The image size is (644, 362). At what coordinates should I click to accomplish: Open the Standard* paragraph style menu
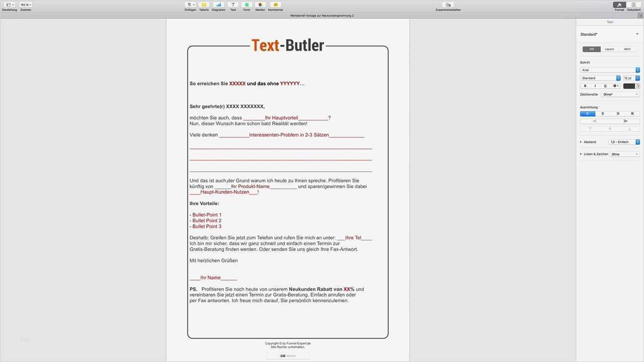(x=610, y=34)
